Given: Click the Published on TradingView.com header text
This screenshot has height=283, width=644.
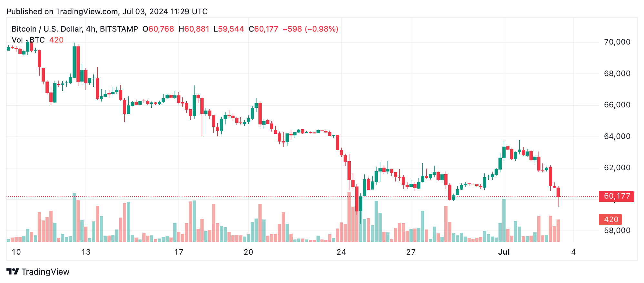Looking at the screenshot, I should click(107, 12).
